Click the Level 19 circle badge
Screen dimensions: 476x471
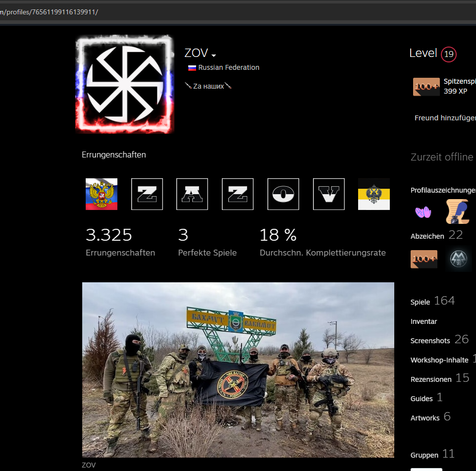click(448, 54)
